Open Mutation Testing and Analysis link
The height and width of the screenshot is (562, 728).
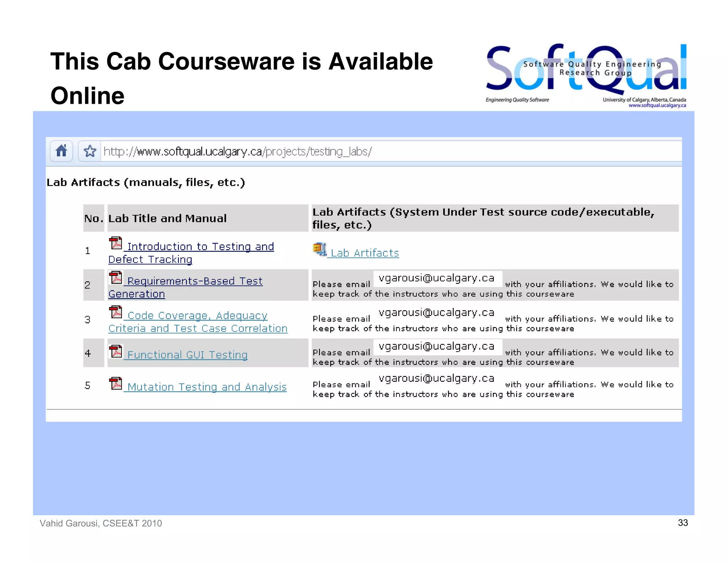pos(207,387)
